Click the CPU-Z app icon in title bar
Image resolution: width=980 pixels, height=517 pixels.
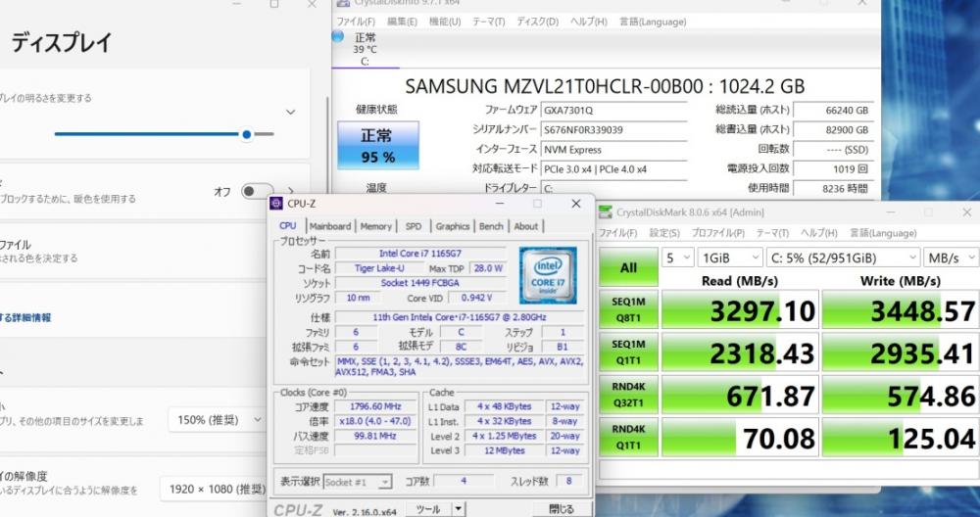click(x=276, y=204)
